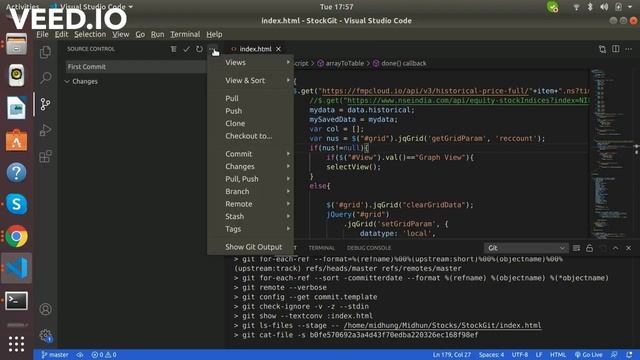Click the open changes icon in editor toolbar

coord(602,49)
